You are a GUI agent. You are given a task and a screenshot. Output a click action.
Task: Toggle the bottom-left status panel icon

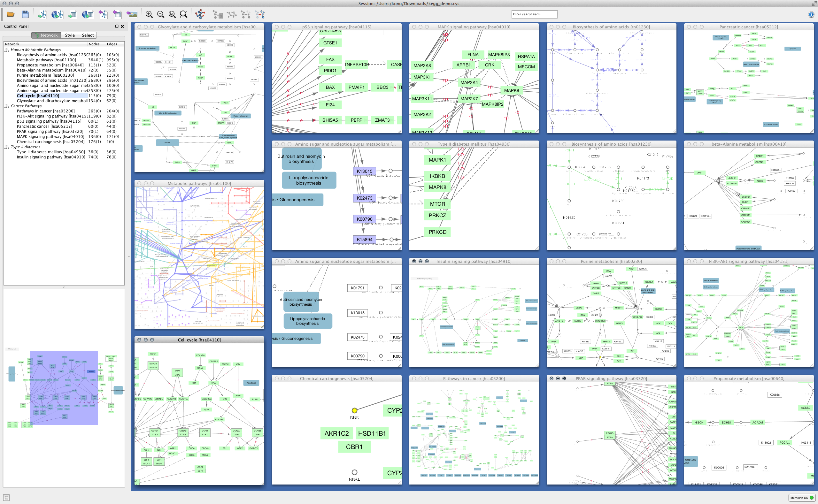6,497
